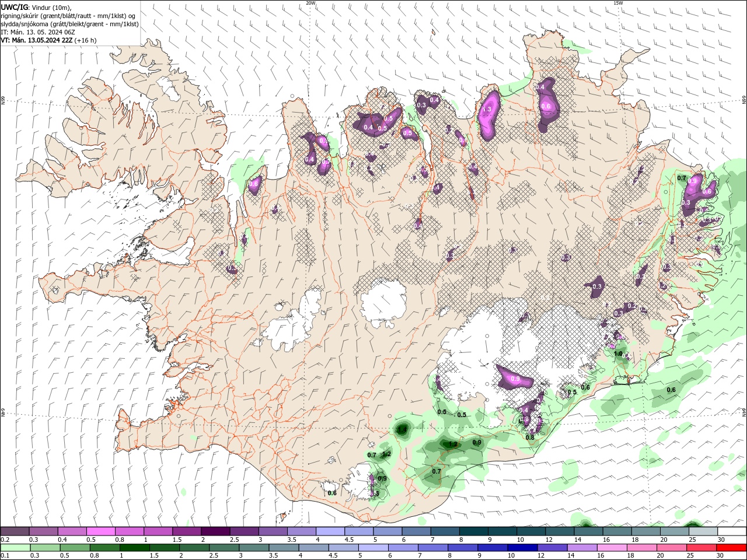Select the navy blue 10 swatch, lower legend
This screenshot has height=560, width=747.
tap(523, 548)
